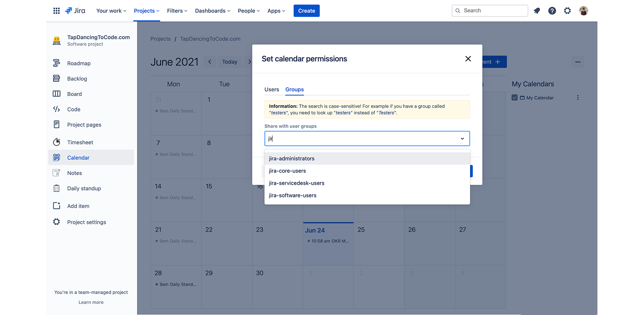Expand the Your work menu

coord(111,11)
